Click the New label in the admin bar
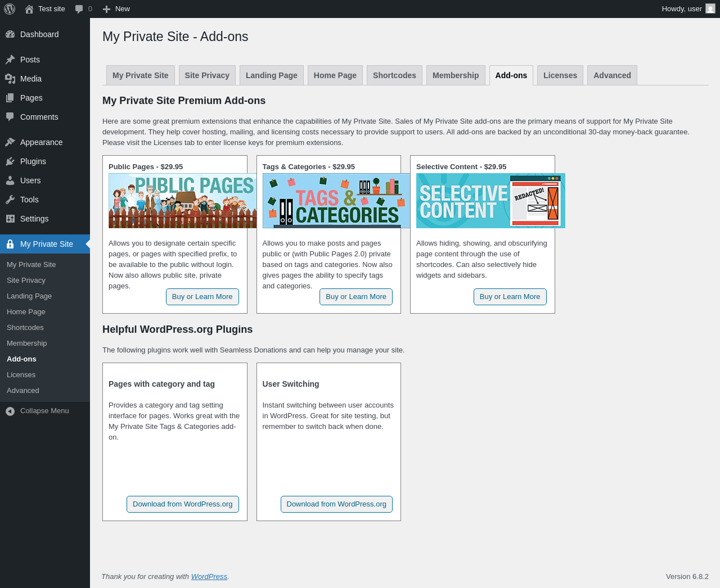The image size is (720, 588). (x=123, y=9)
